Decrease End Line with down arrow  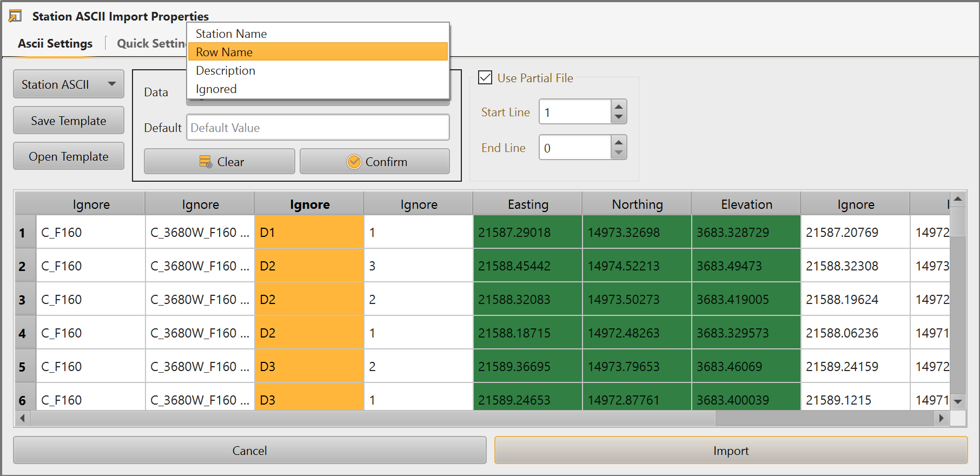[619, 154]
